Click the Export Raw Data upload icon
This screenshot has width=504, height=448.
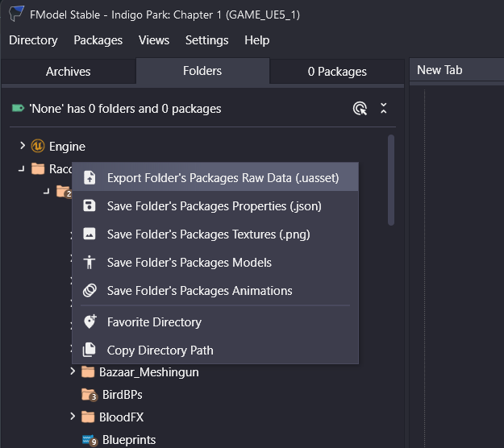pos(90,178)
